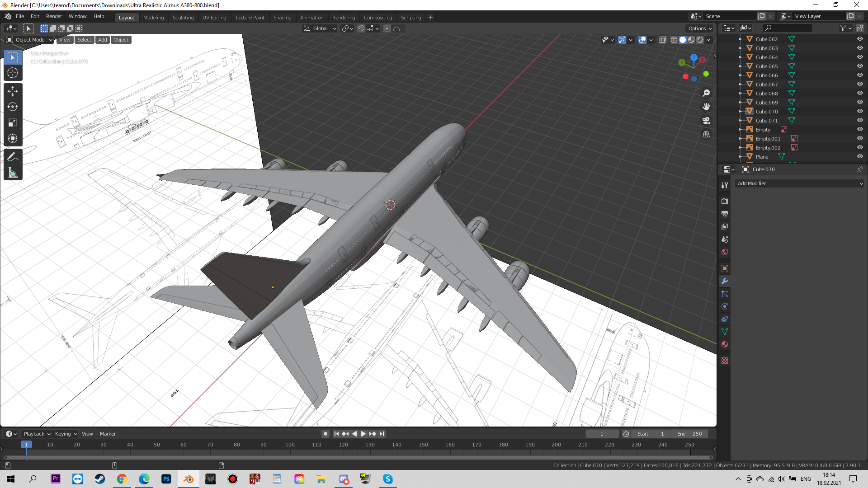Switch to the Output Properties printer icon
The height and width of the screenshot is (488, 868).
coord(725,214)
